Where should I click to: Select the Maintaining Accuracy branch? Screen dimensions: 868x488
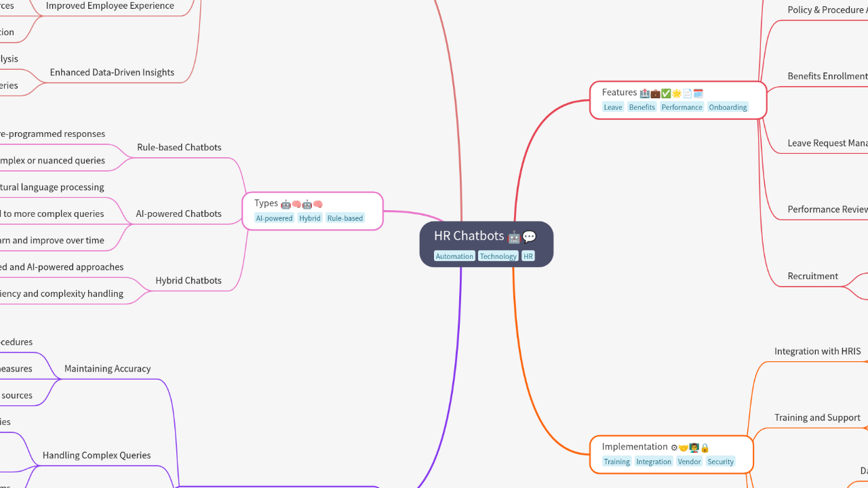pyautogui.click(x=107, y=369)
